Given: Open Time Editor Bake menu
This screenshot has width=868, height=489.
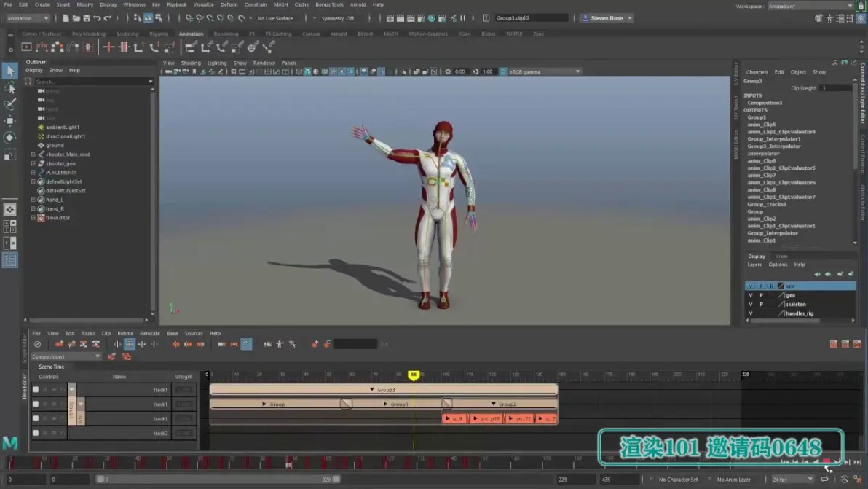Looking at the screenshot, I should [172, 333].
